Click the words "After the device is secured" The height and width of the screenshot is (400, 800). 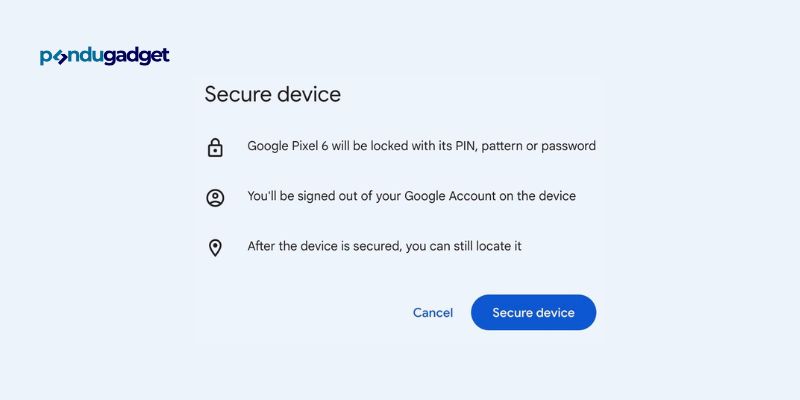point(325,246)
